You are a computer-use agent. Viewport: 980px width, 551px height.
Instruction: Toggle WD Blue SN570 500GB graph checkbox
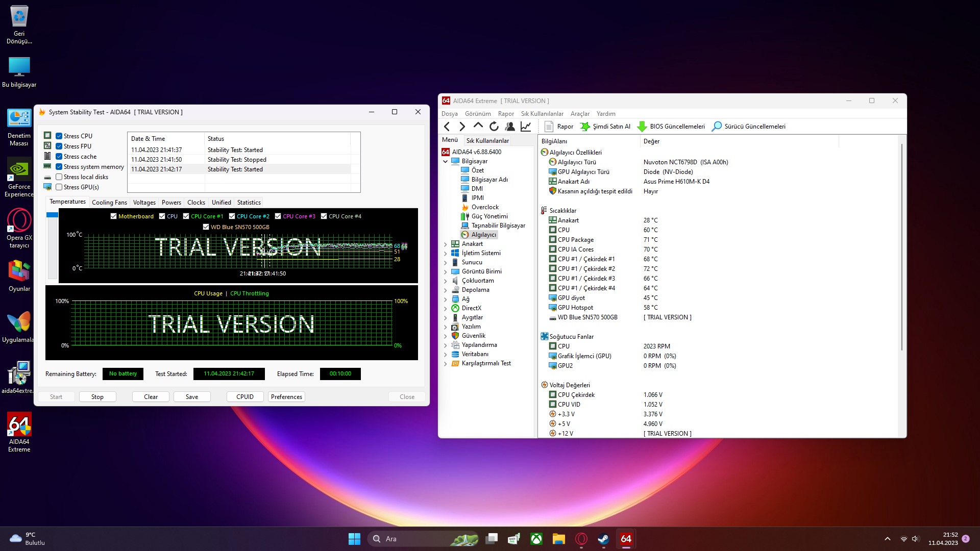(206, 227)
